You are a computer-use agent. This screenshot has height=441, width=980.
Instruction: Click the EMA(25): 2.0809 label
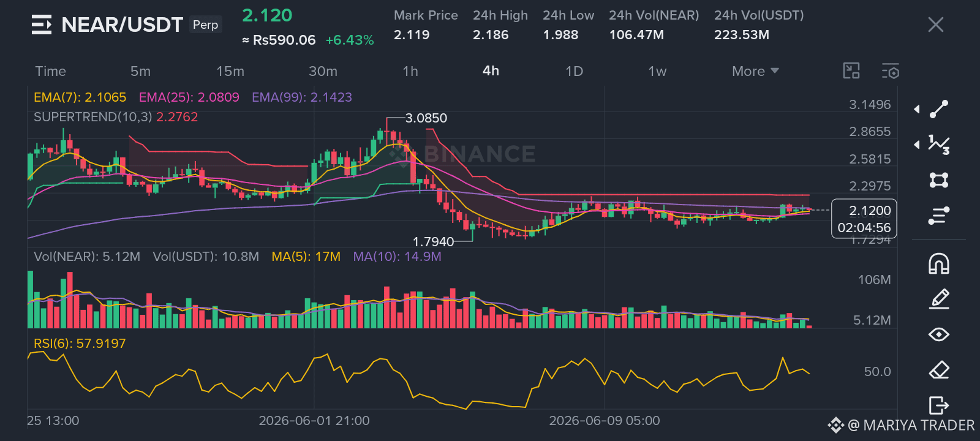pos(189,97)
